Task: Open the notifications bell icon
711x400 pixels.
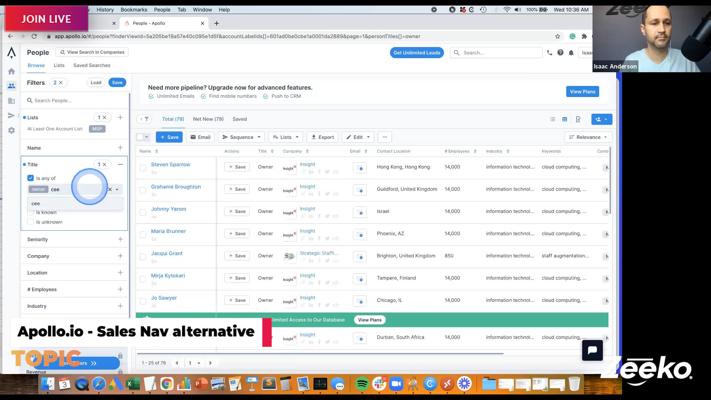Action: pos(571,53)
